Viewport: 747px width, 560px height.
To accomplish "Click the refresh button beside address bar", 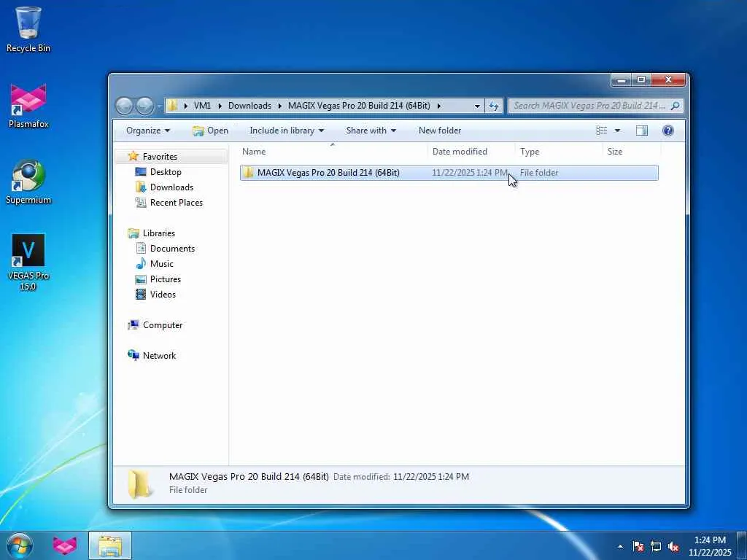I will 494,106.
